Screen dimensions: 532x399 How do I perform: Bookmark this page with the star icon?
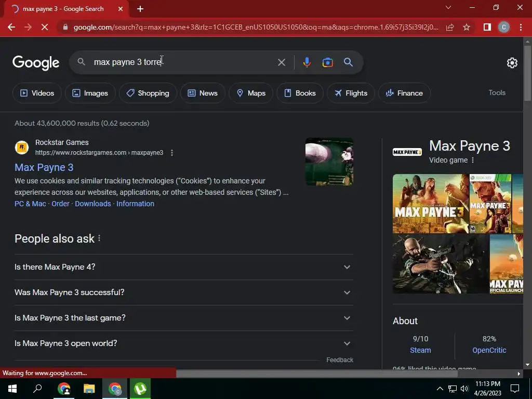tap(467, 27)
